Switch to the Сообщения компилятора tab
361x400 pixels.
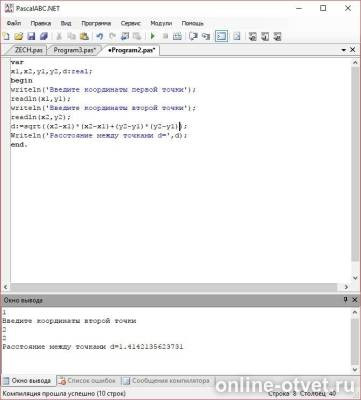[x=167, y=381]
